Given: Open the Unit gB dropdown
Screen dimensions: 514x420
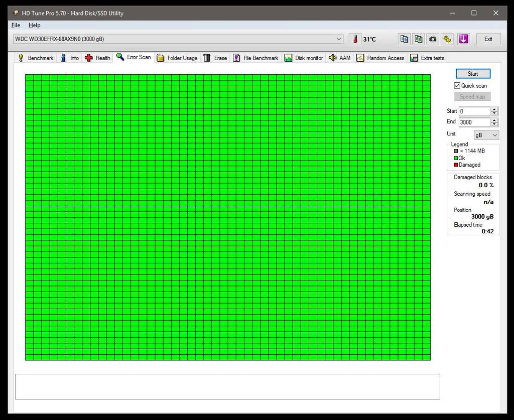Looking at the screenshot, I should click(x=486, y=135).
